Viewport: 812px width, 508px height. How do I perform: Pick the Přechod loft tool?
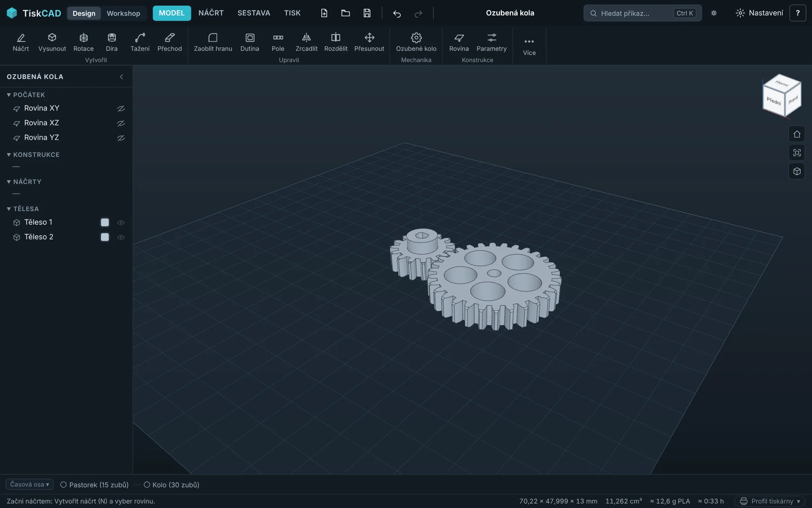coord(170,42)
